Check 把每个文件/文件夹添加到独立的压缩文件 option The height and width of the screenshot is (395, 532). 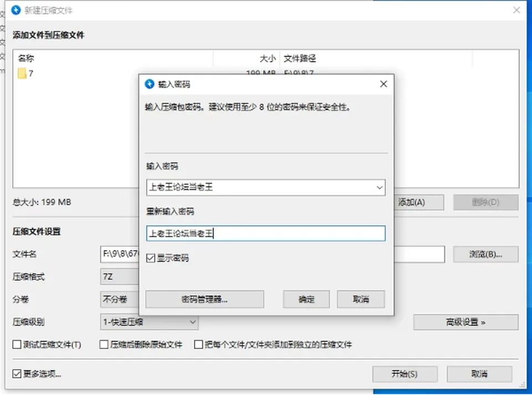(x=198, y=345)
